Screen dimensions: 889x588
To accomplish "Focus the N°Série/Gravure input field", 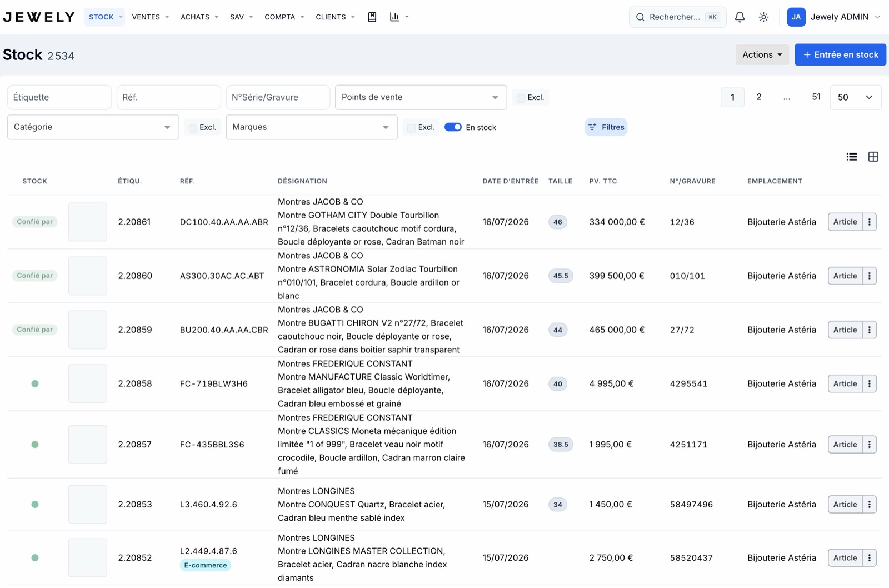I will (x=278, y=97).
